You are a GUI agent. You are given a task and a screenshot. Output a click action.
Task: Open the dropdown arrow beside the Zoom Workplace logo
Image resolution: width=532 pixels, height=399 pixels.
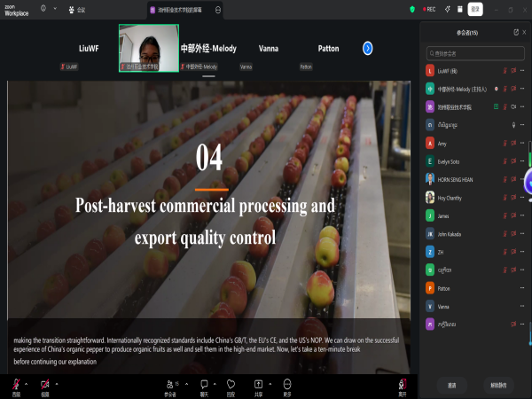coord(55,9)
